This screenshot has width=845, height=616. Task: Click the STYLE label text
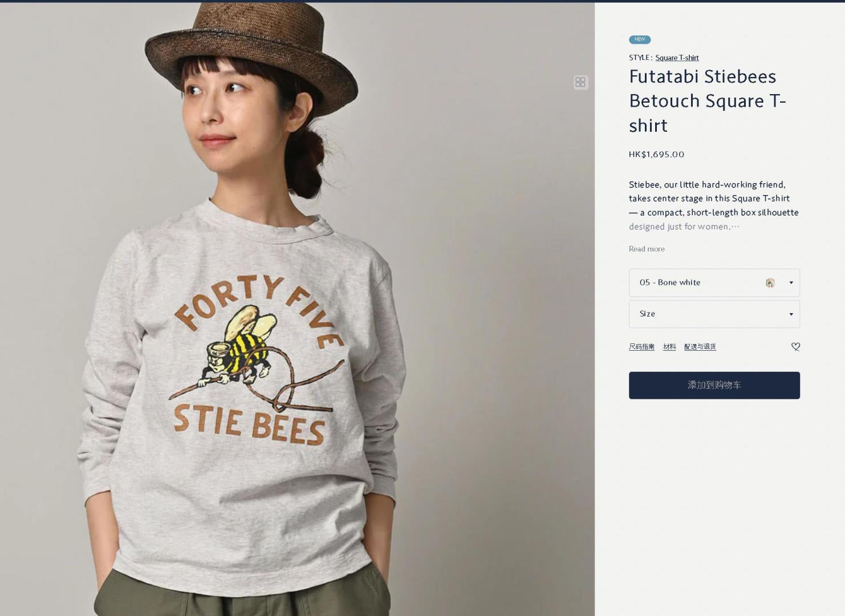(x=639, y=58)
